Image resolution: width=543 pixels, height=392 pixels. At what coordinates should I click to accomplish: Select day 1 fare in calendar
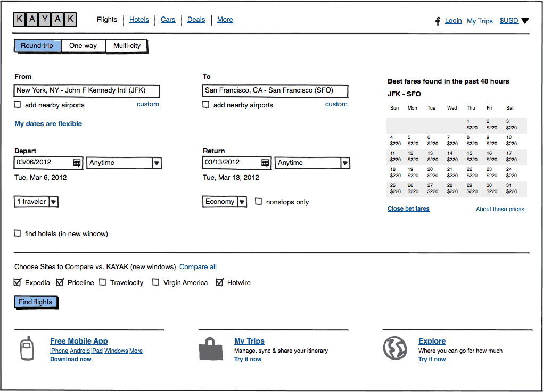(x=472, y=124)
